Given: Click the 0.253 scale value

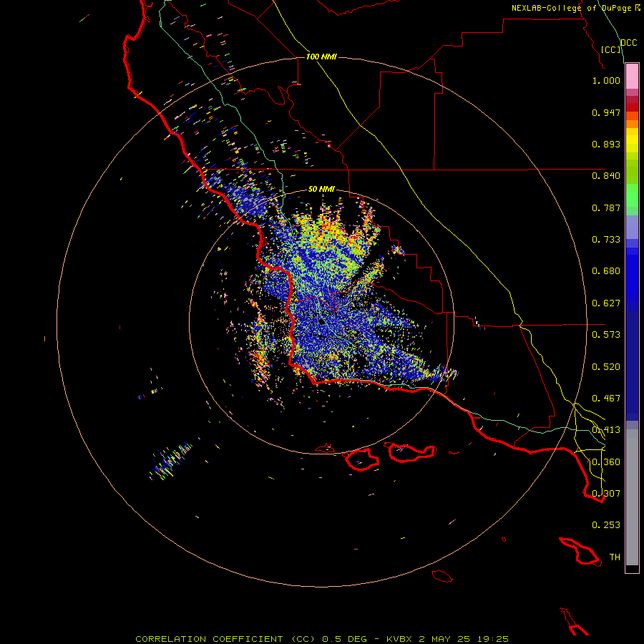Looking at the screenshot, I should pos(606,525).
